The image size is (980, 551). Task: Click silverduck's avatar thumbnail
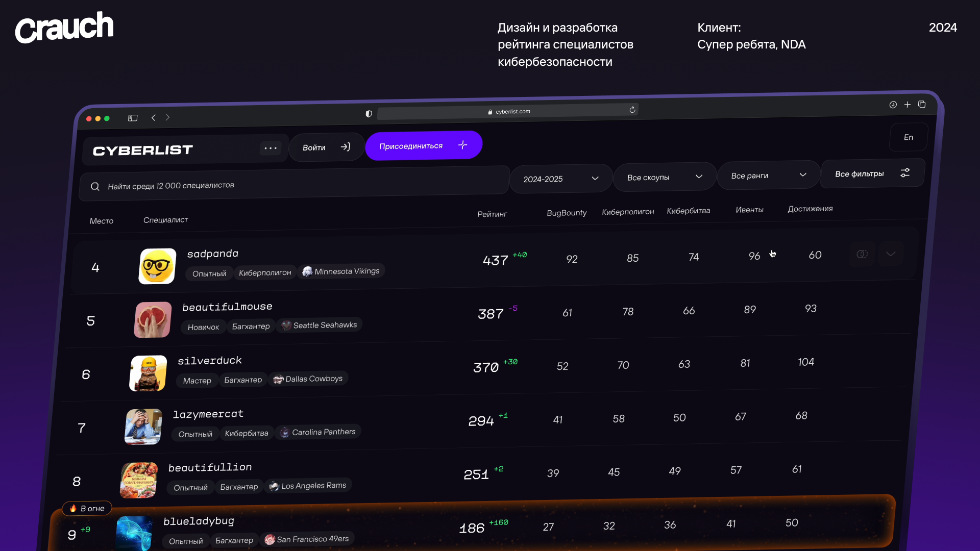tap(148, 373)
